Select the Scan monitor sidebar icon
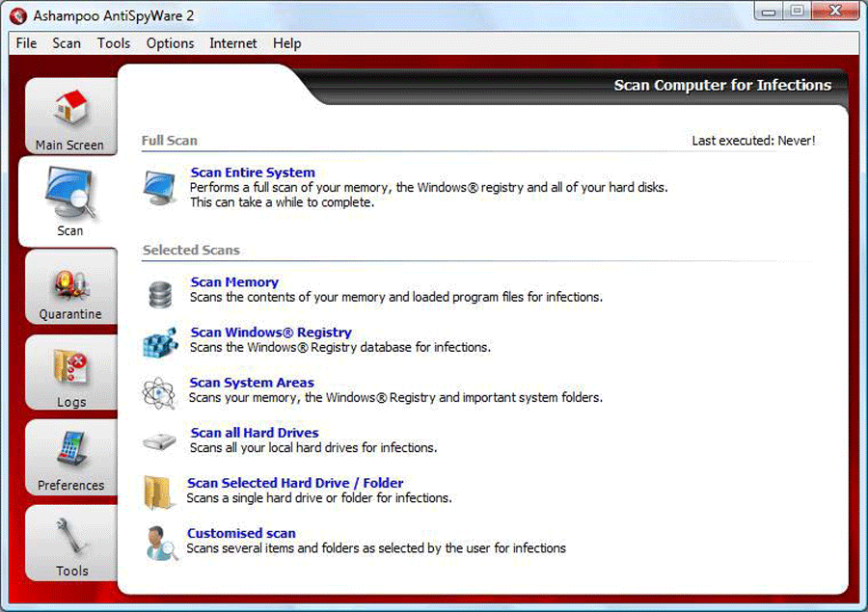 coord(69,193)
